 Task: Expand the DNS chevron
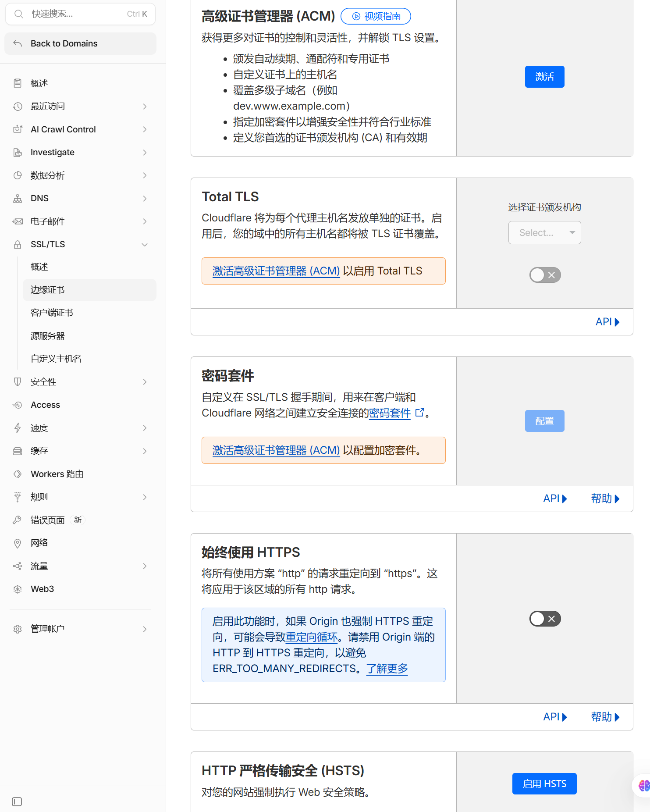[145, 198]
